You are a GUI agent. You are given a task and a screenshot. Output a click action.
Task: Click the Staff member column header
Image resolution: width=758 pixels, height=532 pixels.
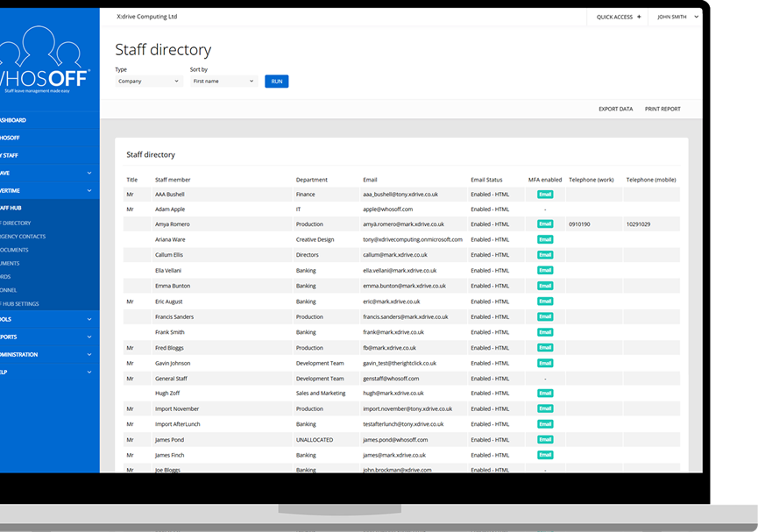coord(173,180)
